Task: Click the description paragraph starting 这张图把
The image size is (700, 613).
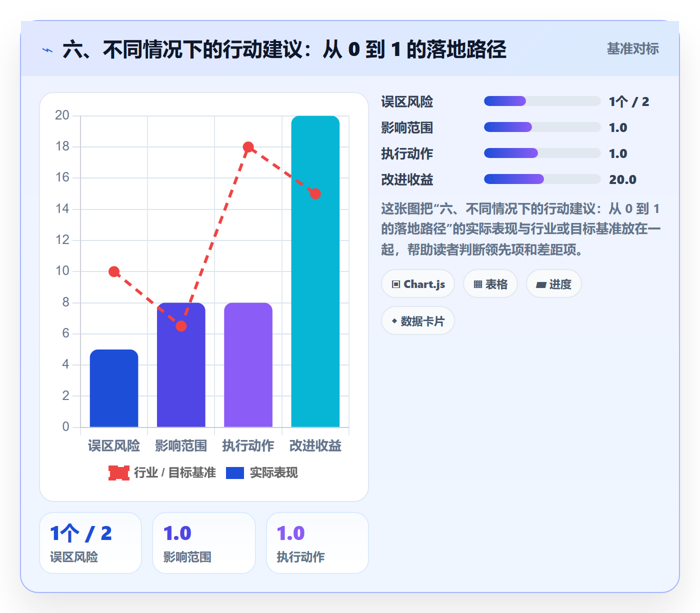Action: point(520,229)
